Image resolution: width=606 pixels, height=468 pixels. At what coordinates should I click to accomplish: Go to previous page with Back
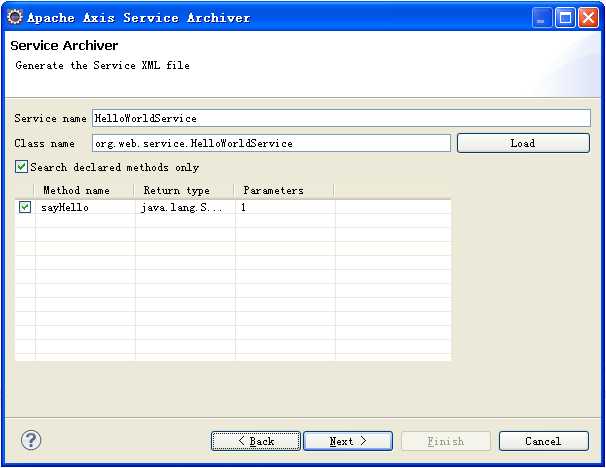tap(256, 441)
